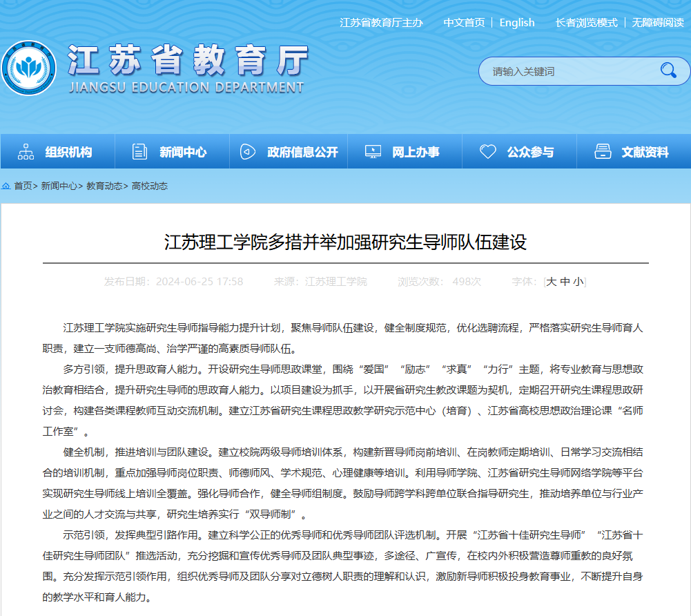Set the article font size to 中
Viewport: 691px width, 616px height.
pyautogui.click(x=565, y=282)
